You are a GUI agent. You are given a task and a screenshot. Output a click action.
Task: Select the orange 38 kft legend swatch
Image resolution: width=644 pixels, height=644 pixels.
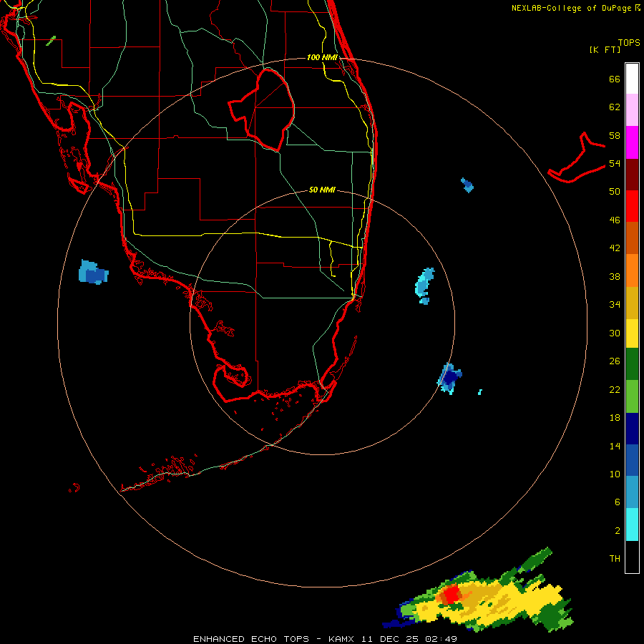point(632,270)
